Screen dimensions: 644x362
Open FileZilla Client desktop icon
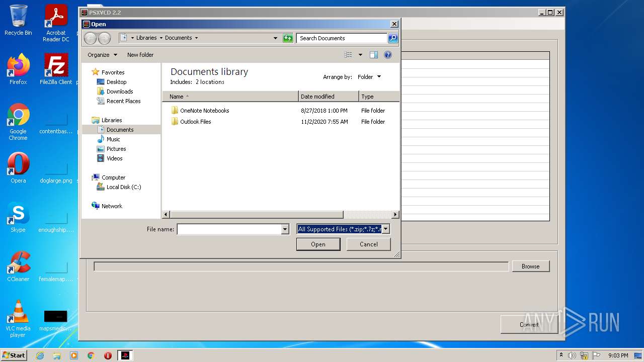click(x=56, y=69)
